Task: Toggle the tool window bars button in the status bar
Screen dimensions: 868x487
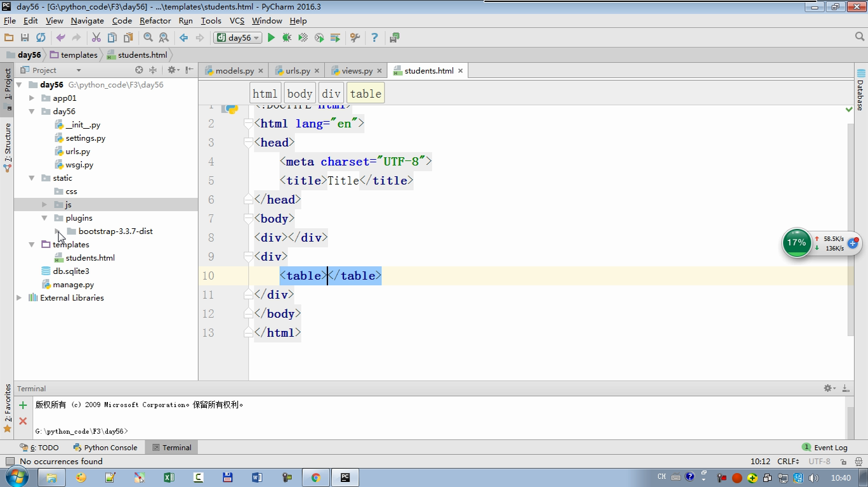Action: [x=10, y=462]
